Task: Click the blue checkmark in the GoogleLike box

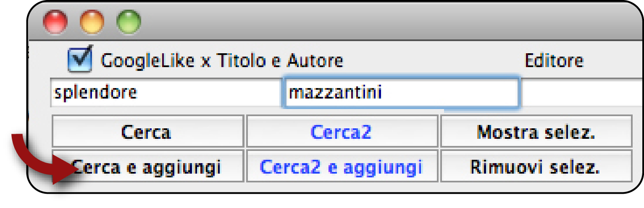Action: (x=82, y=58)
